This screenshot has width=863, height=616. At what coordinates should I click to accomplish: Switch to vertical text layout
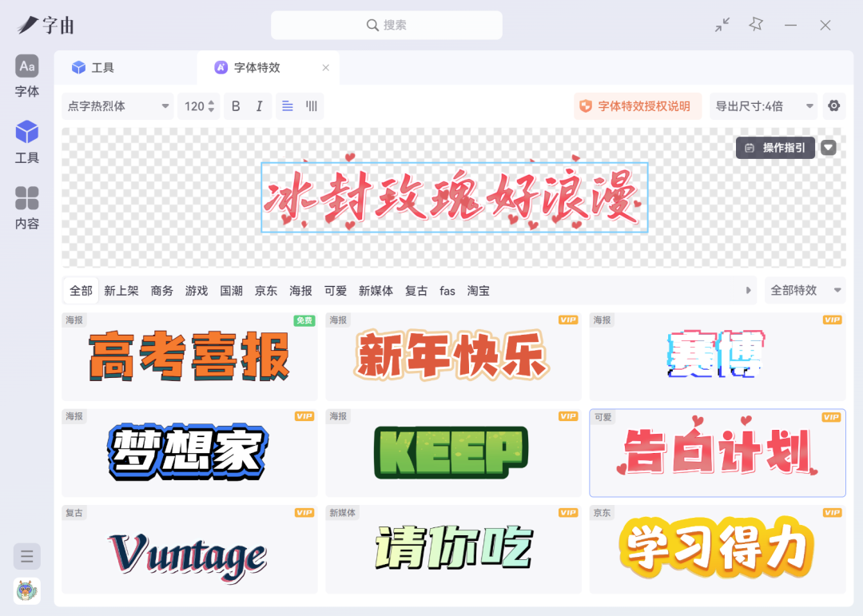(x=312, y=106)
